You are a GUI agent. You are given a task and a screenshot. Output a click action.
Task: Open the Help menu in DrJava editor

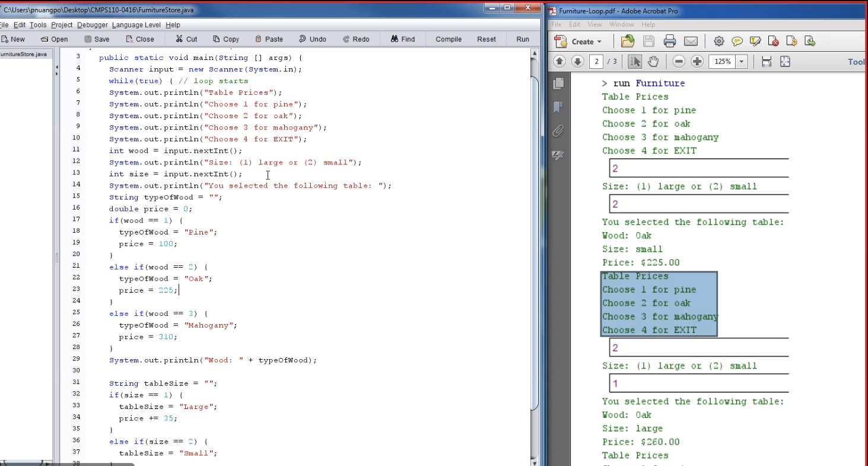[173, 25]
